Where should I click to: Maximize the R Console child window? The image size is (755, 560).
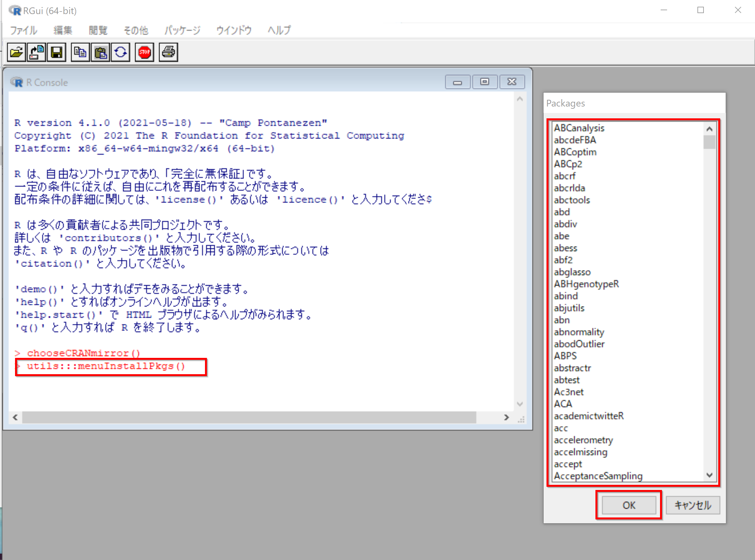[x=484, y=82]
